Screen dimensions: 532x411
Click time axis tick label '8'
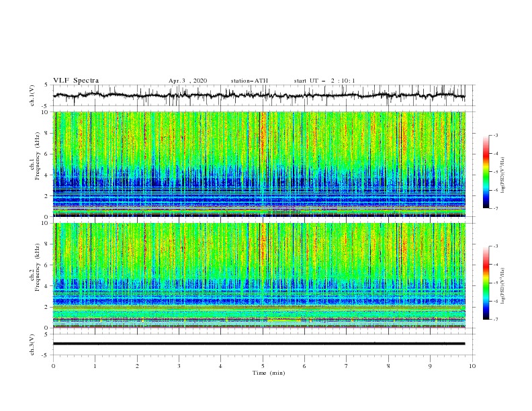click(388, 366)
